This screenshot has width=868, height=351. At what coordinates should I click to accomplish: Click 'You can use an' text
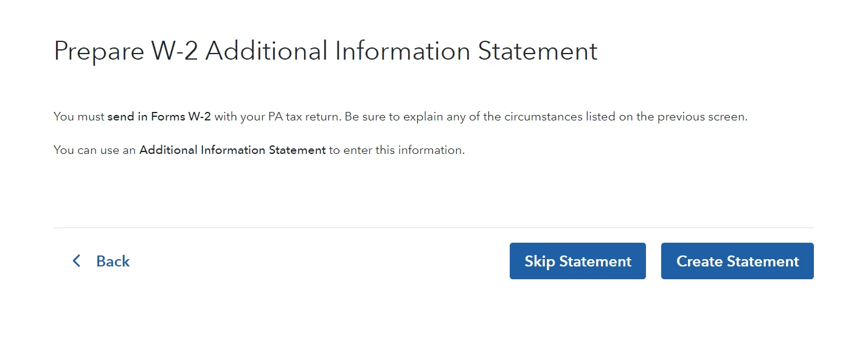(x=94, y=150)
